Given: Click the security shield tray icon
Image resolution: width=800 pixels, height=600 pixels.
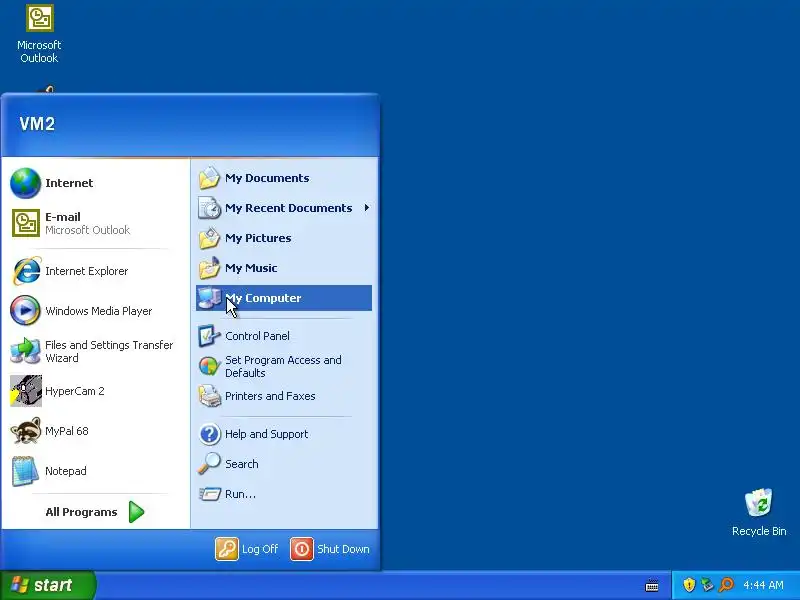Looking at the screenshot, I should pyautogui.click(x=689, y=584).
